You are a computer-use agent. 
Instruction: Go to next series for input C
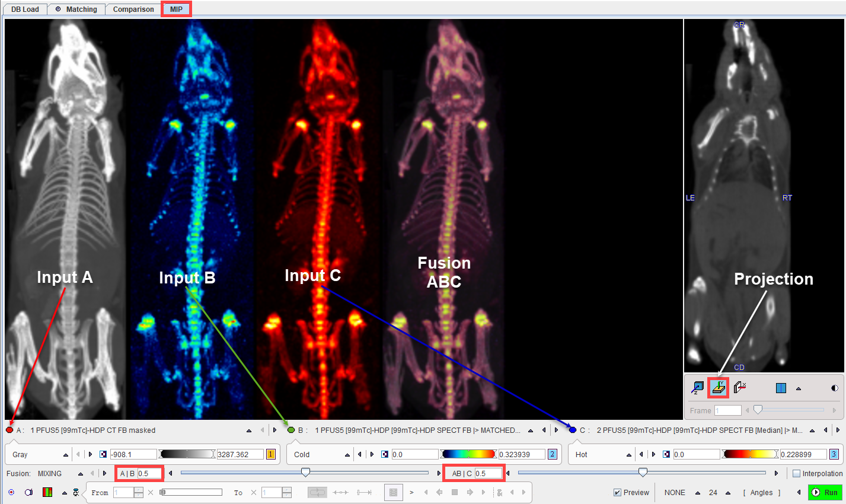(838, 430)
